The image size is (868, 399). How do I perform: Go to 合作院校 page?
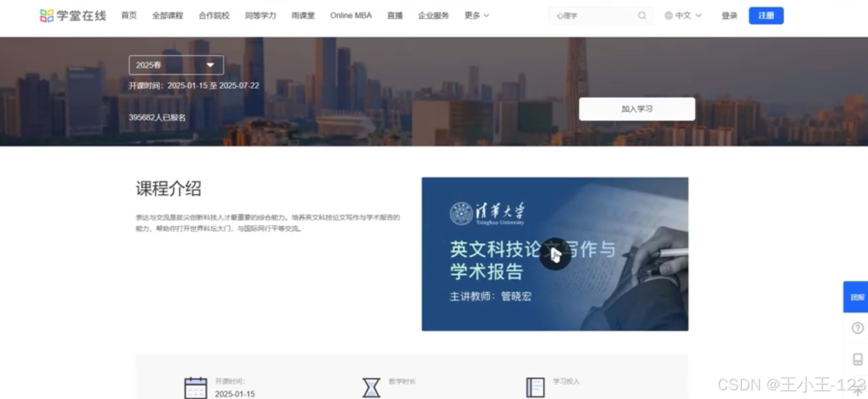(x=214, y=15)
